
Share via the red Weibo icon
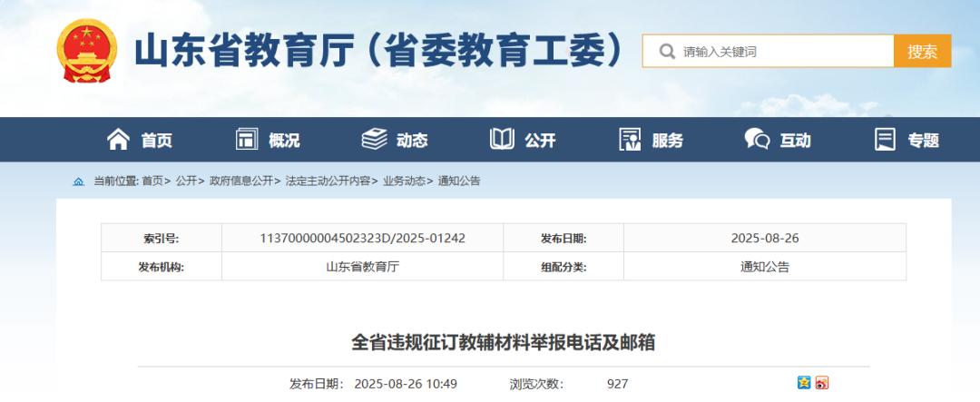coord(822,383)
